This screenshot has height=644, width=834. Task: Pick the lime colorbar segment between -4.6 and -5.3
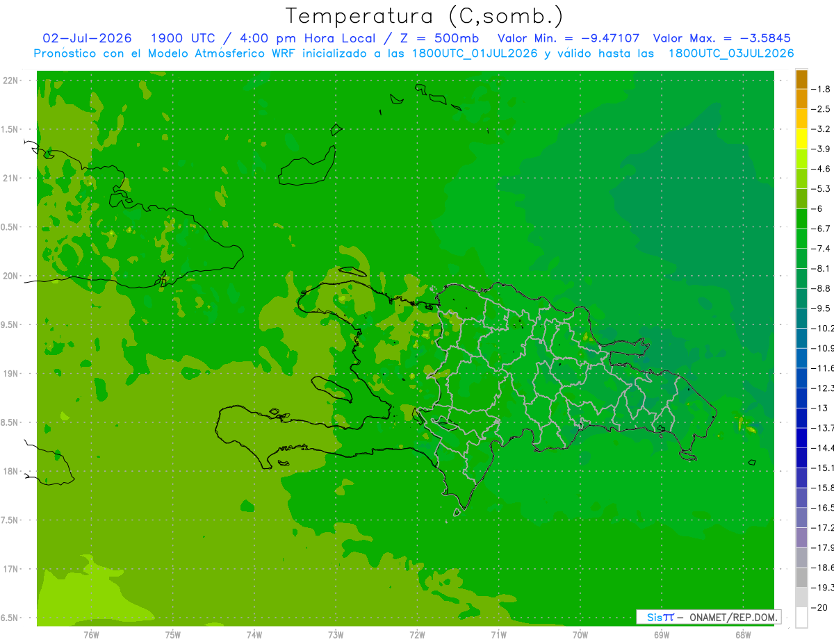tap(801, 179)
